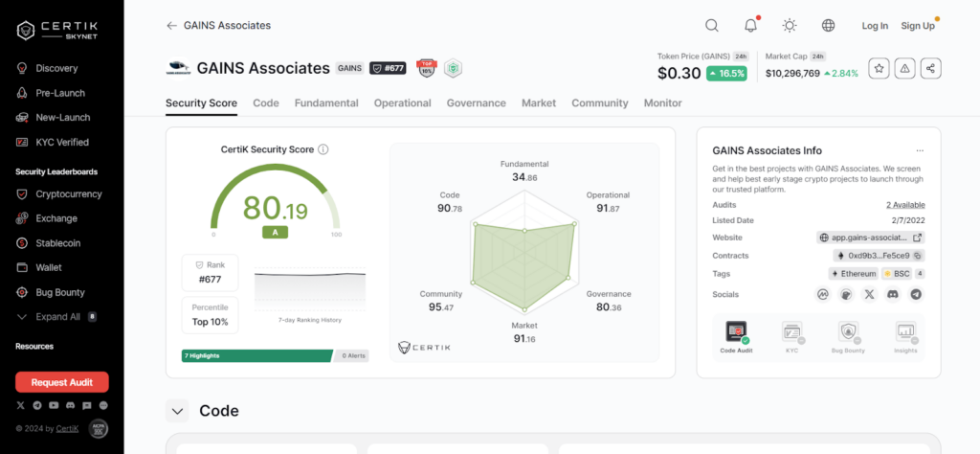Image resolution: width=980 pixels, height=454 pixels.
Task: Click the alert warning triangle button
Action: pyautogui.click(x=904, y=69)
